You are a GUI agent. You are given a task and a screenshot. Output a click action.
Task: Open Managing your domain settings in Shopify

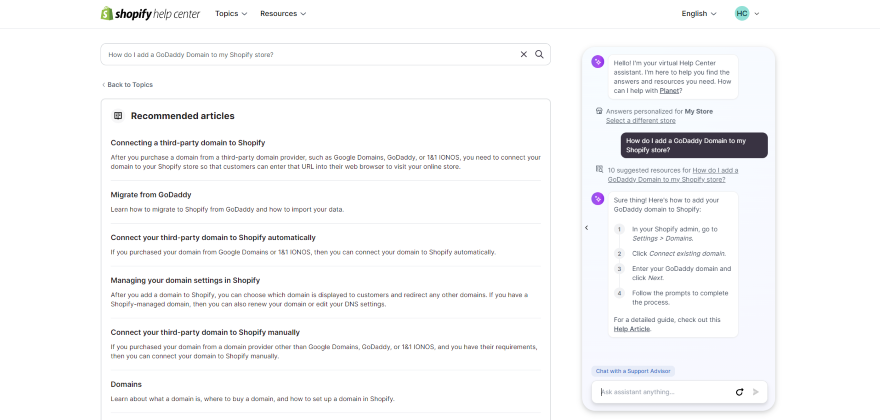coord(185,280)
